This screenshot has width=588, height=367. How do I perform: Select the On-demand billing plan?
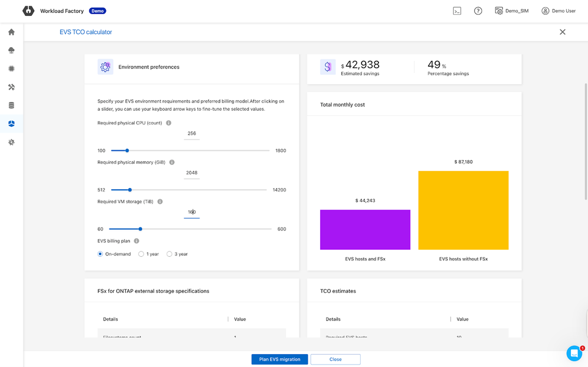(101, 254)
